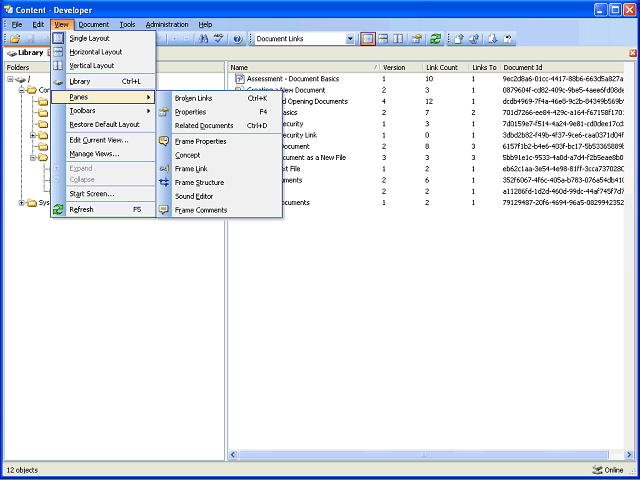Open the Tools menu
This screenshot has width=640, height=480.
coord(127,24)
